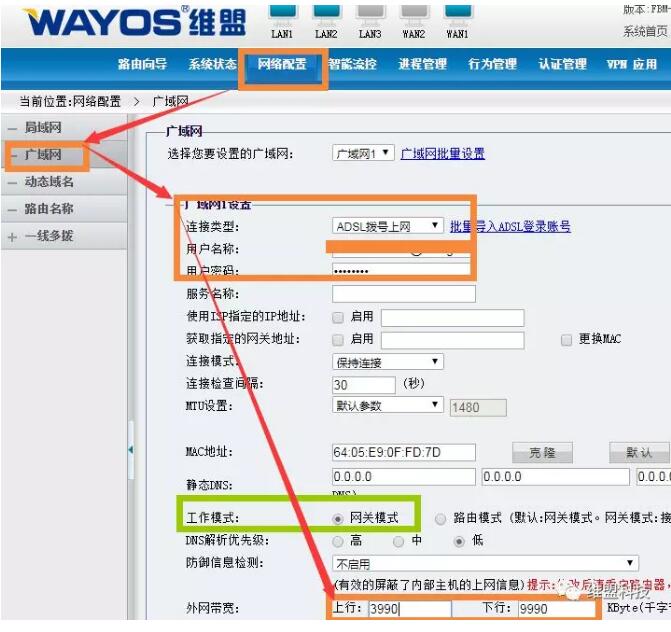Open the 智能流控 menu tab

pos(352,64)
